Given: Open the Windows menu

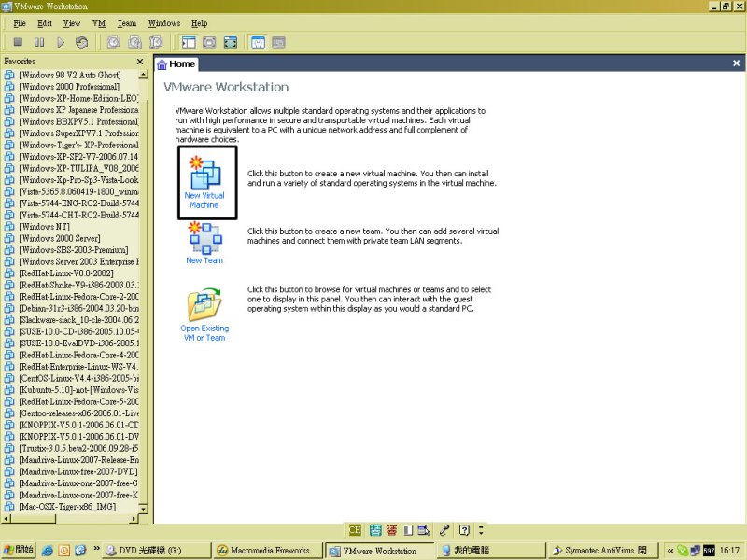Looking at the screenshot, I should [164, 23].
